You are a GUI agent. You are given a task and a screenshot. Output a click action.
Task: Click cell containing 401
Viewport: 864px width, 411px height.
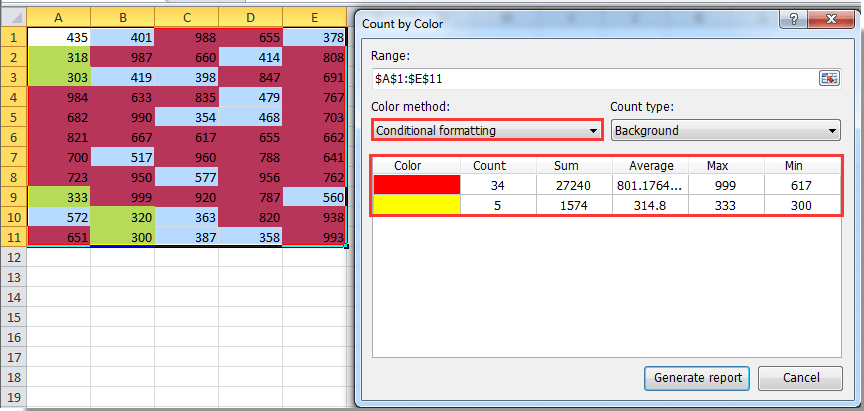(122, 37)
